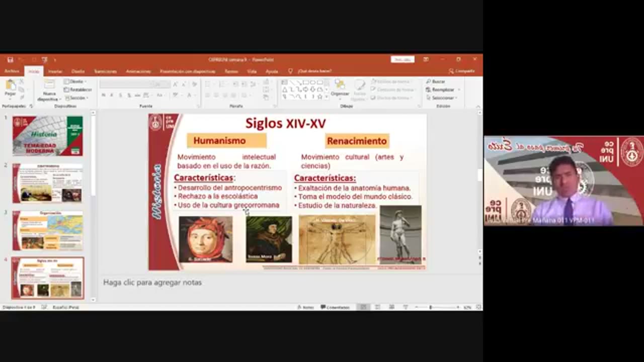This screenshot has width=644, height=362.
Task: Open Efectos de forma dropdown
Action: (x=392, y=98)
